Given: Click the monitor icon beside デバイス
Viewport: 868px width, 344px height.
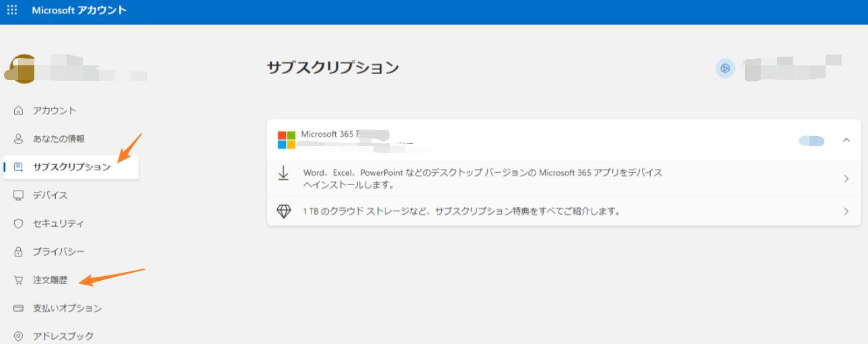Looking at the screenshot, I should pos(19,195).
